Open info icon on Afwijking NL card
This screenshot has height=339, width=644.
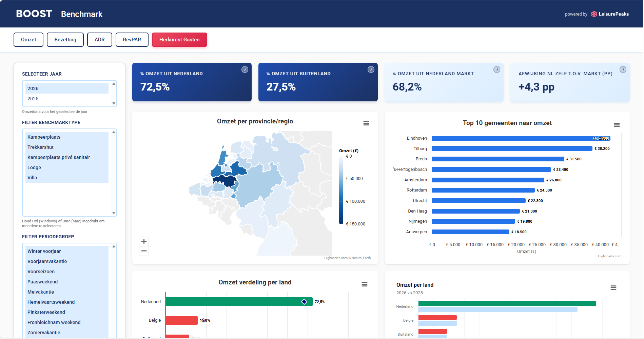(x=623, y=69)
